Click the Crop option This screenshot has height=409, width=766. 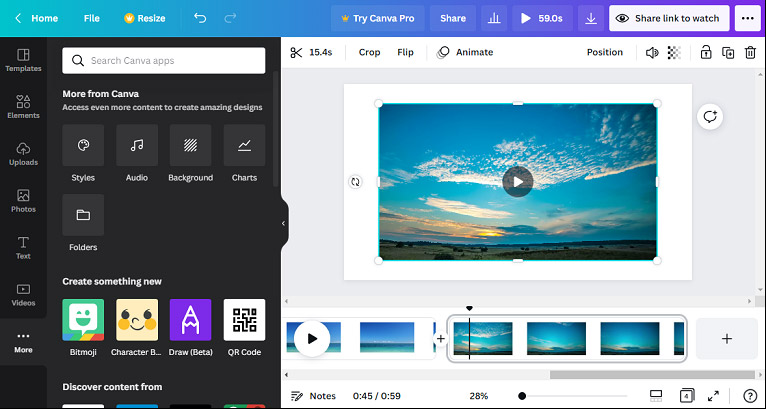(369, 52)
